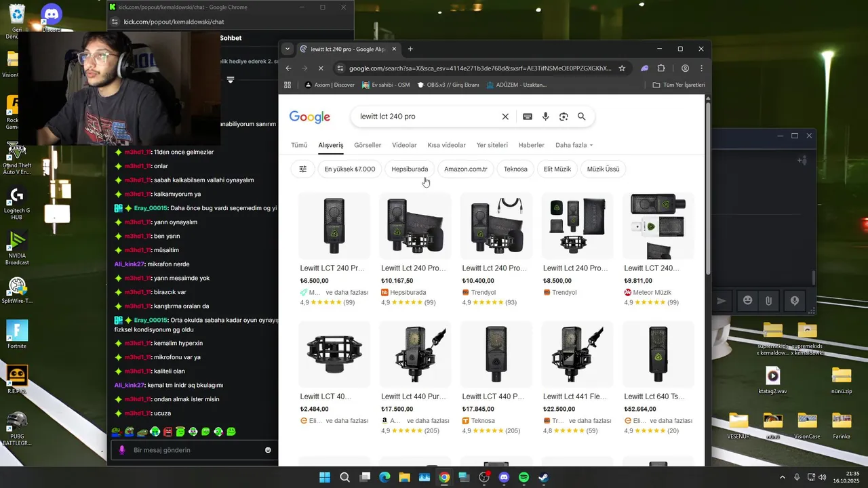Clear the Google search box text

pos(505,117)
